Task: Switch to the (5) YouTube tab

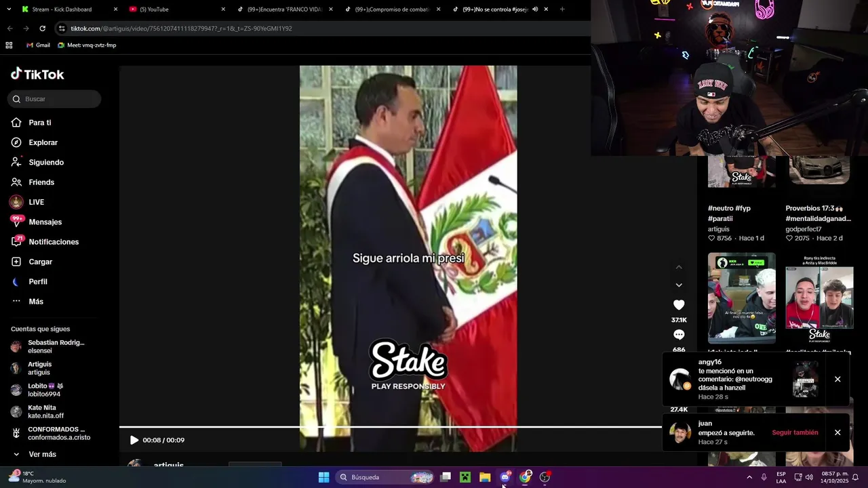Action: 176,9
